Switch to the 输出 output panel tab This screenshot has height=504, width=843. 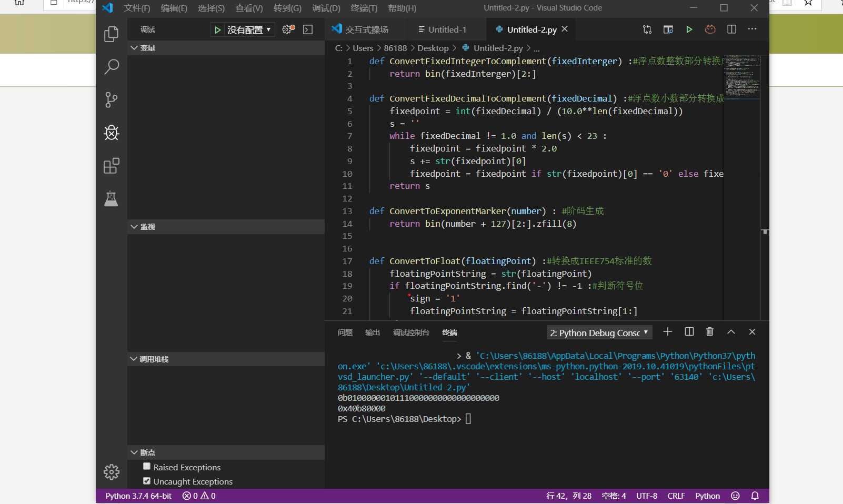click(373, 332)
